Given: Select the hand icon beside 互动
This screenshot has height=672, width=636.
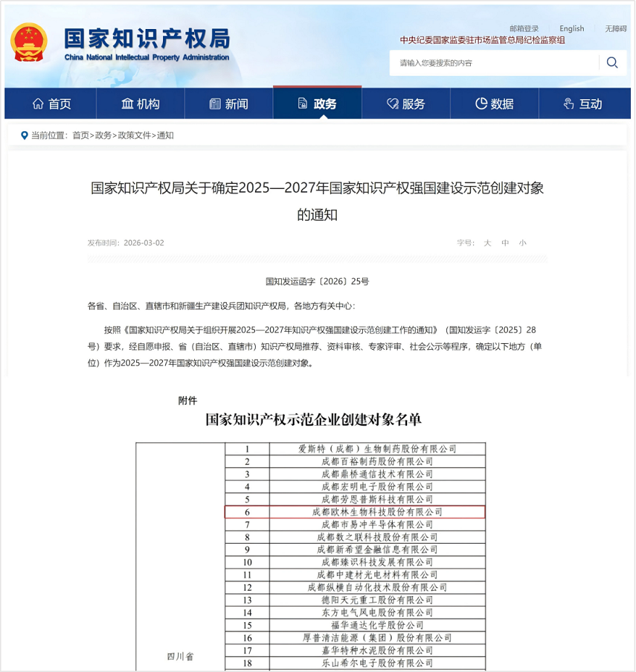Looking at the screenshot, I should tap(568, 103).
